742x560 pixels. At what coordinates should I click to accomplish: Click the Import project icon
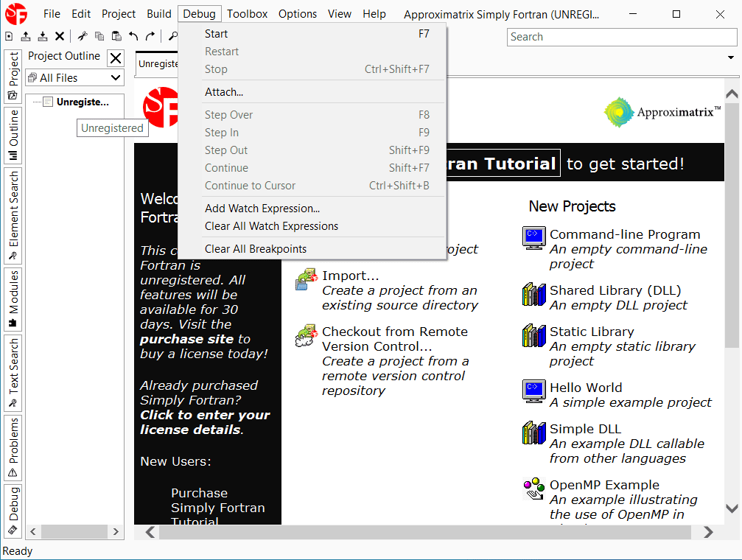click(x=307, y=279)
